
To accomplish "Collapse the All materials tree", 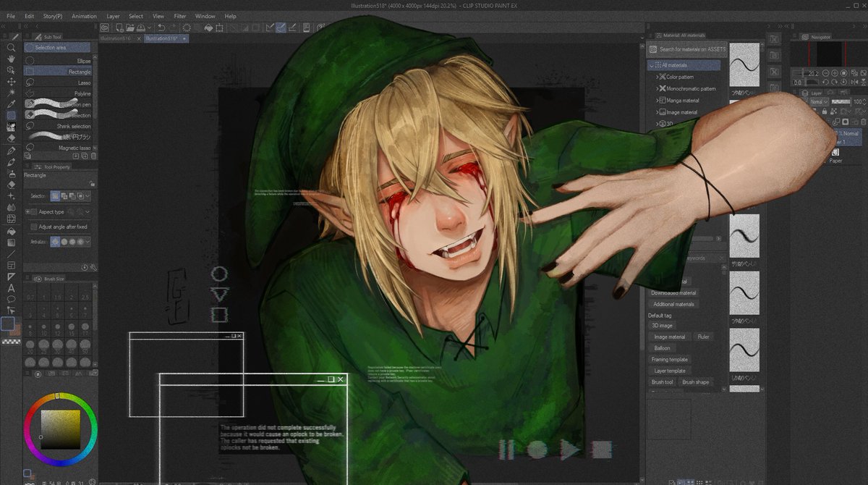I will [x=651, y=65].
